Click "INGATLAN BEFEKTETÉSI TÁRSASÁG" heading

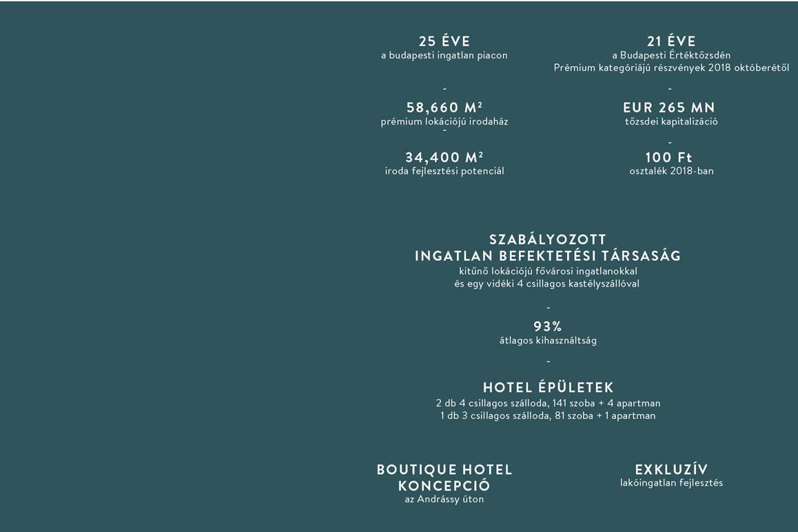tap(548, 256)
